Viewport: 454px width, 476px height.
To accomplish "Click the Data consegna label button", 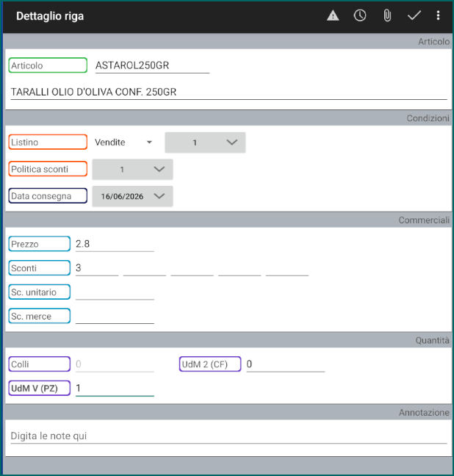I will [48, 196].
